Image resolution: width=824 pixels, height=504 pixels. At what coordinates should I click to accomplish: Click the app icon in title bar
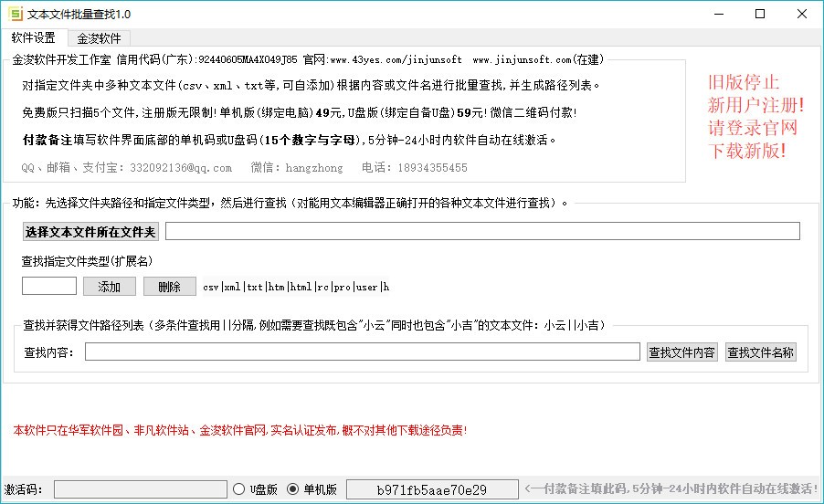click(16, 14)
